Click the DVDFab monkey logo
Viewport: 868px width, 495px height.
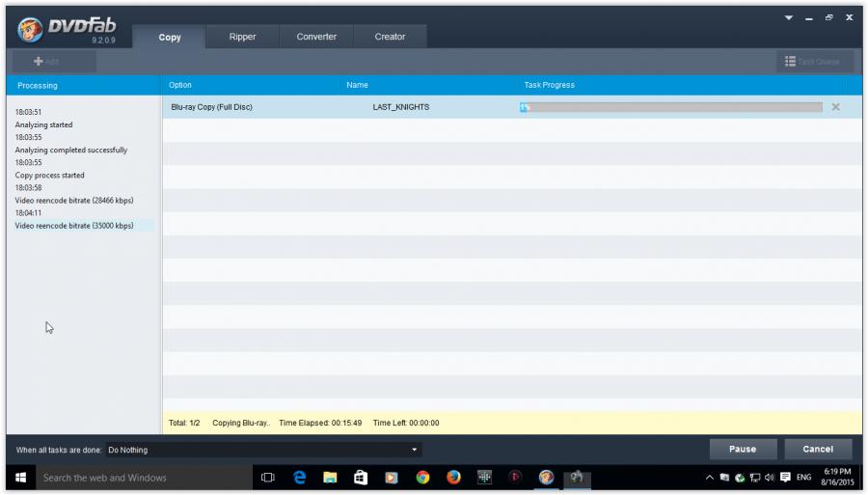[x=29, y=29]
